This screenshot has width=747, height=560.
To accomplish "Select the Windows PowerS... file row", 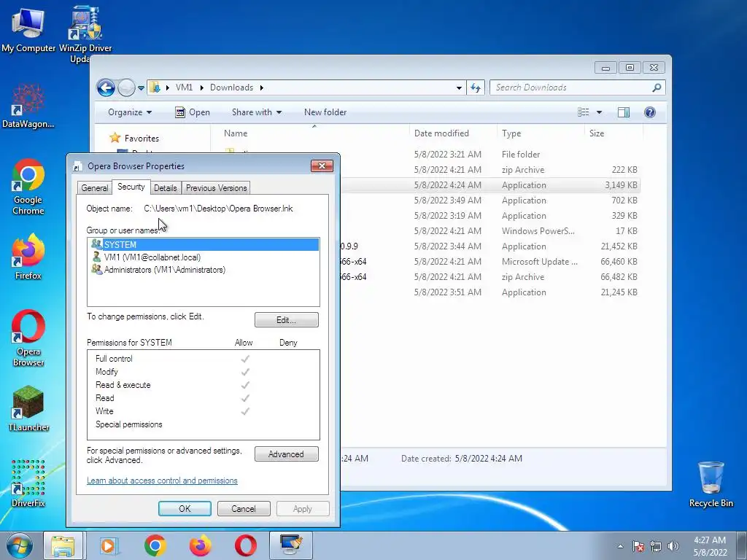I will click(x=491, y=231).
